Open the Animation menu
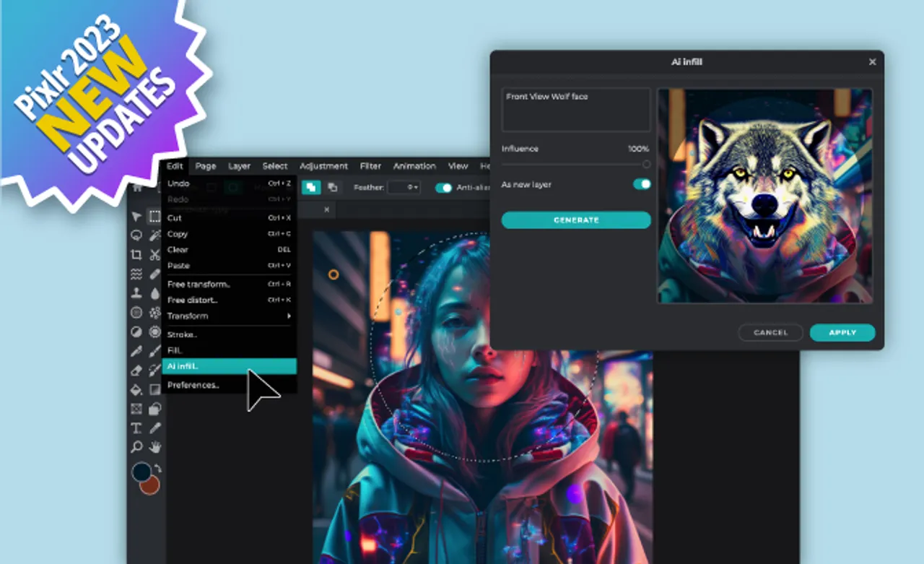This screenshot has height=564, width=924. click(x=414, y=166)
